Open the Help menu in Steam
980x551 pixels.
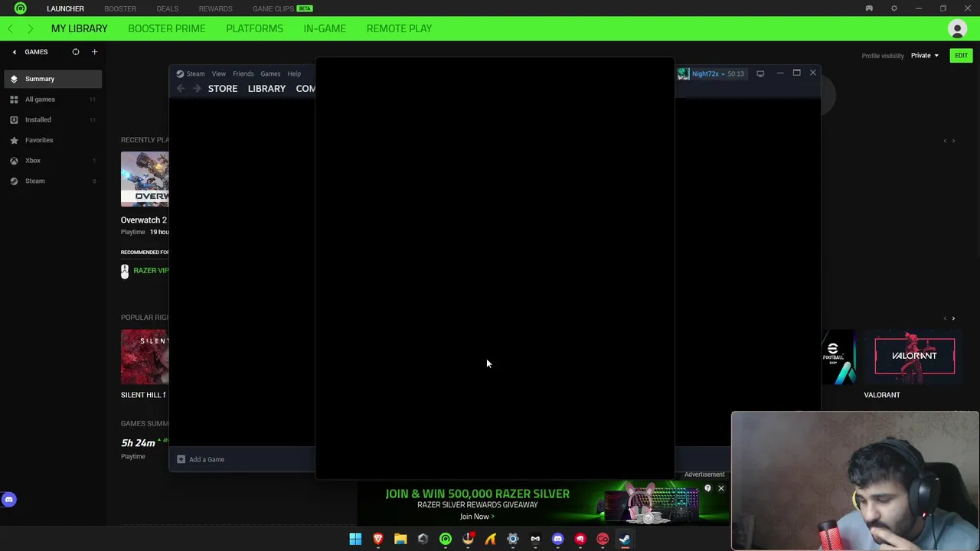[x=294, y=74]
